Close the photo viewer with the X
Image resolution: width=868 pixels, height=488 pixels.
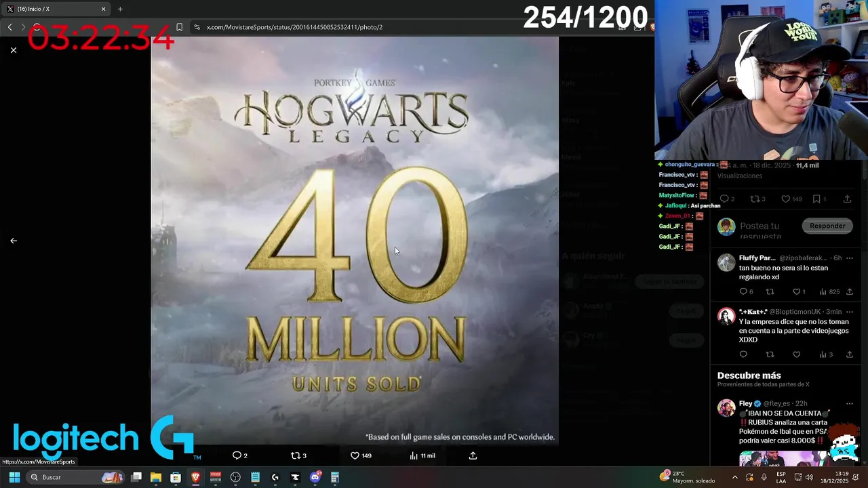point(14,50)
